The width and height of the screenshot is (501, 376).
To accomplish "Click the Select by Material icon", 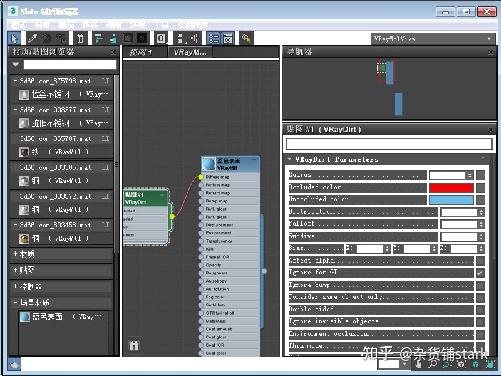I will coord(247,38).
